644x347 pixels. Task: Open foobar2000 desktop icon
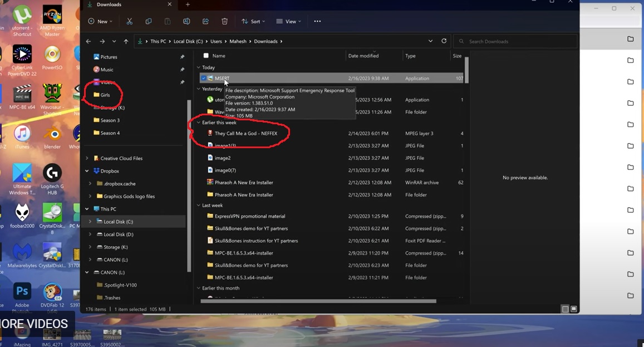click(x=22, y=216)
